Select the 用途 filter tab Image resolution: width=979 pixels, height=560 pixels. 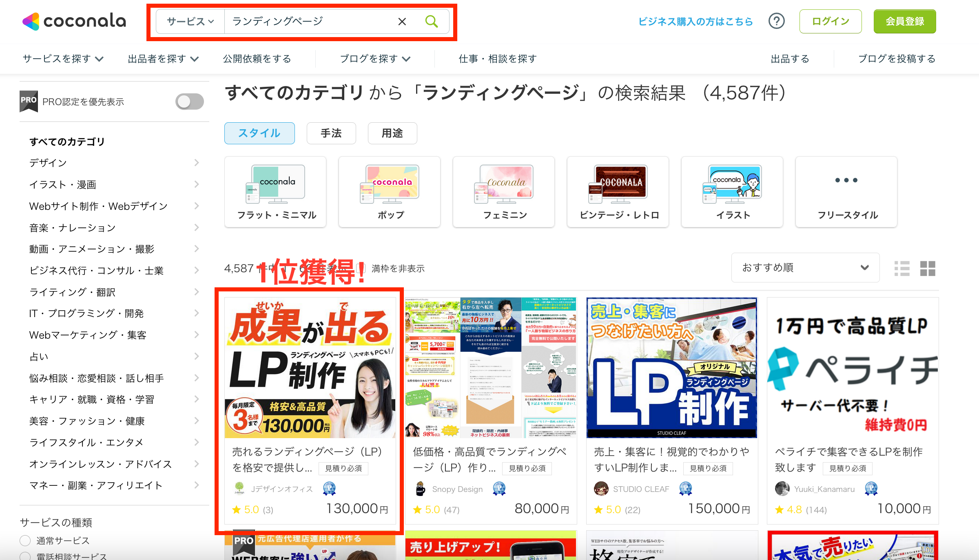coord(392,133)
